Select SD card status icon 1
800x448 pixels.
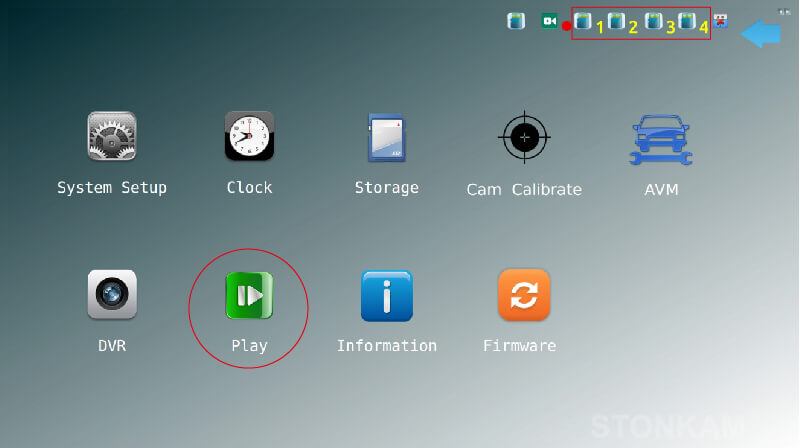pos(584,21)
